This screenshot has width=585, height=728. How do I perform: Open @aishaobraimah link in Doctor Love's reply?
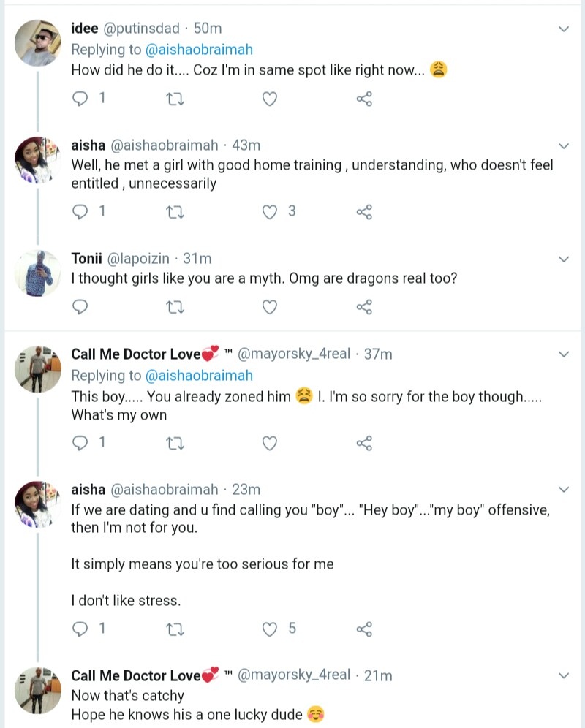[200, 375]
